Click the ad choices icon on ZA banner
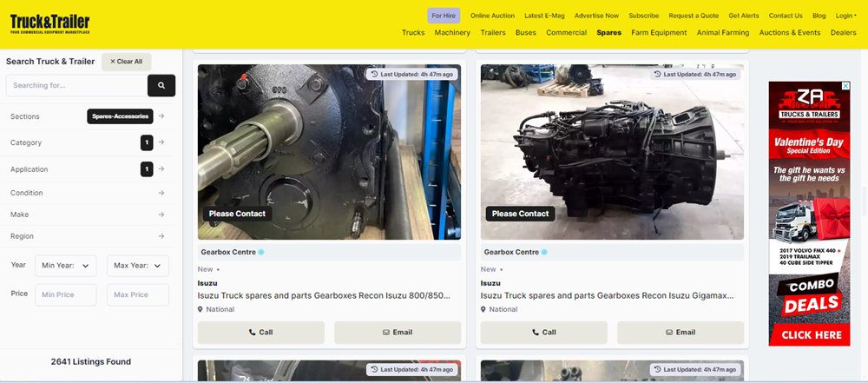868x383 pixels. tap(845, 86)
